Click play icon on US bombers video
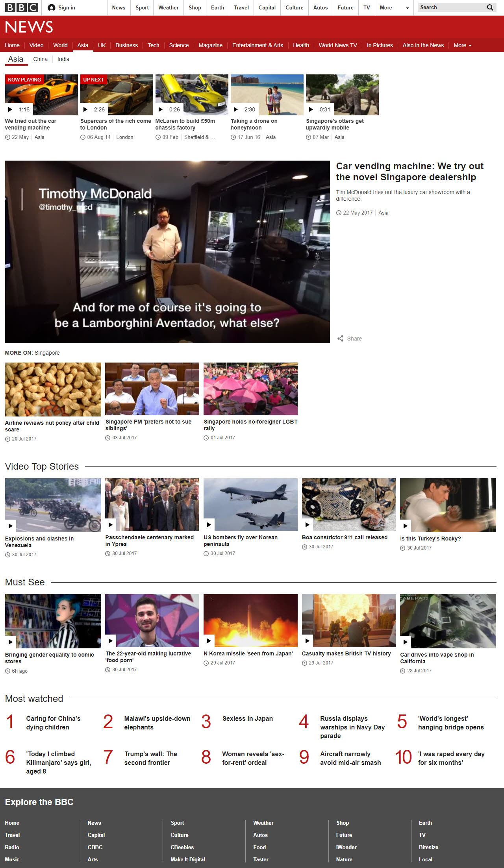This screenshot has height=868, width=504. [209, 524]
